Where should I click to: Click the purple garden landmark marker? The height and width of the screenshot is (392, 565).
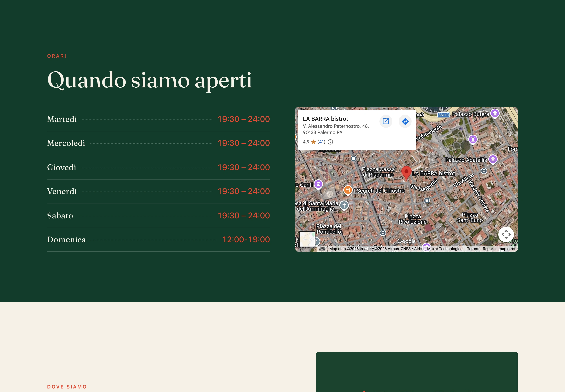pyautogui.click(x=473, y=140)
